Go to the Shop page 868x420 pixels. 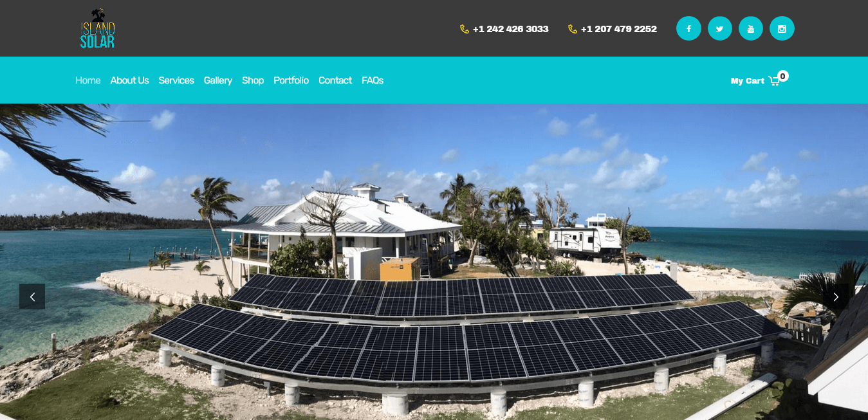[x=253, y=80]
